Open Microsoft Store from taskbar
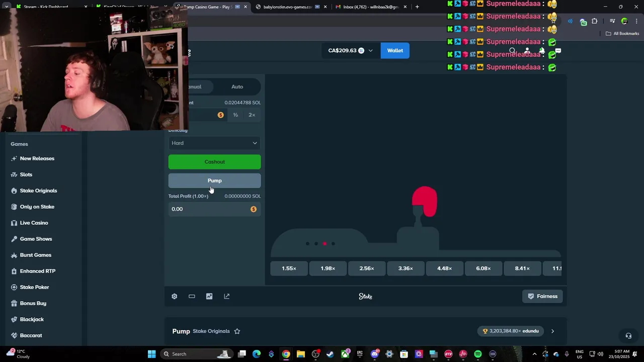This screenshot has width=644, height=362. point(404,354)
